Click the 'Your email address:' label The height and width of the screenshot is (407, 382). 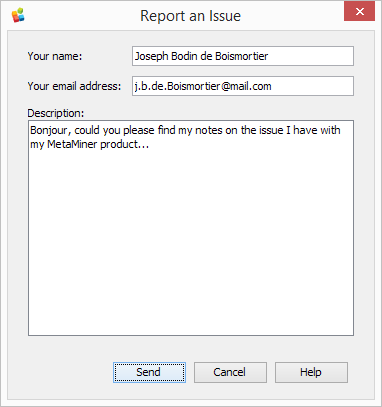pos(74,86)
